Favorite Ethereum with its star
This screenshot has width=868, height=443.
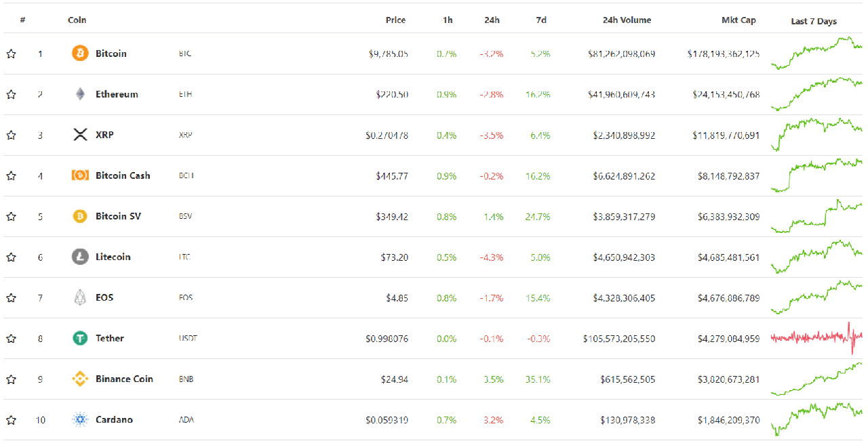(x=11, y=94)
